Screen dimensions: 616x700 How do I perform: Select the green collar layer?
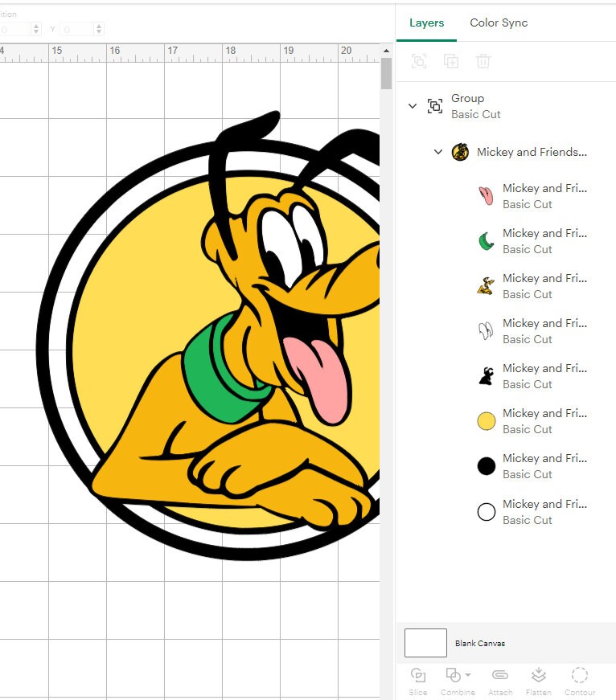pyautogui.click(x=532, y=241)
